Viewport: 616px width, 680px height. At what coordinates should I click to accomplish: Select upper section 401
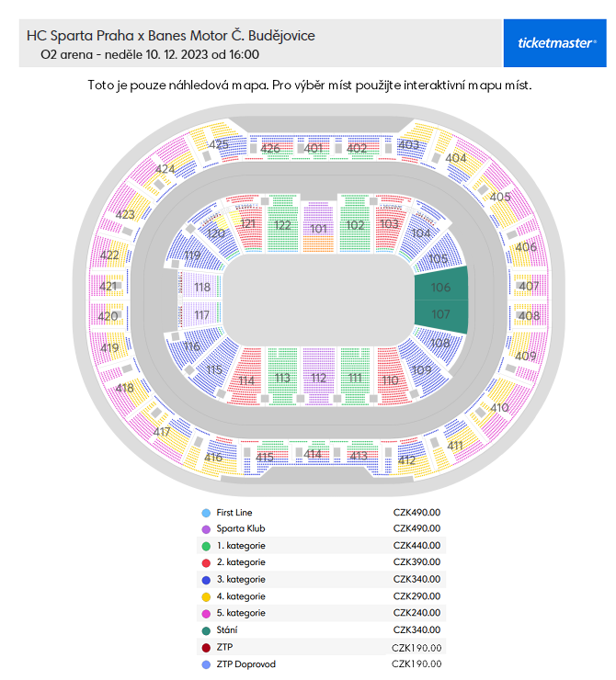click(x=313, y=148)
